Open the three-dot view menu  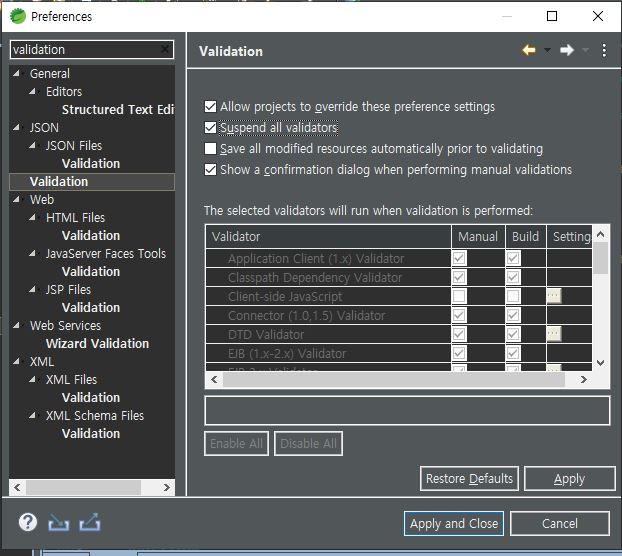click(604, 51)
